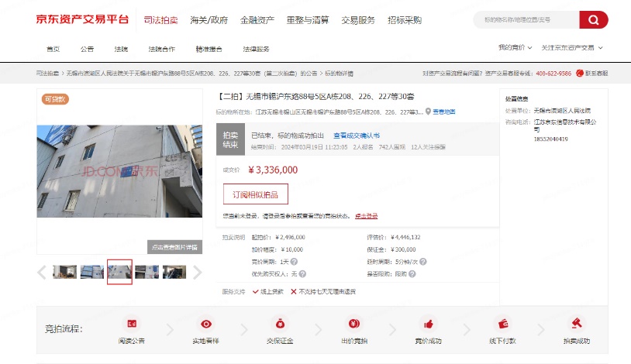Go to 首页 in the sub navigation
631x364 pixels.
tap(53, 49)
